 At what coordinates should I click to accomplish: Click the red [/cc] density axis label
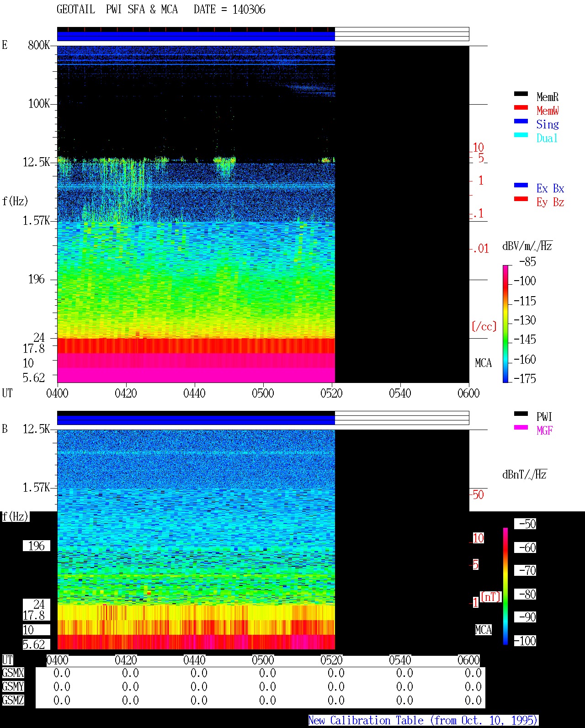point(484,326)
